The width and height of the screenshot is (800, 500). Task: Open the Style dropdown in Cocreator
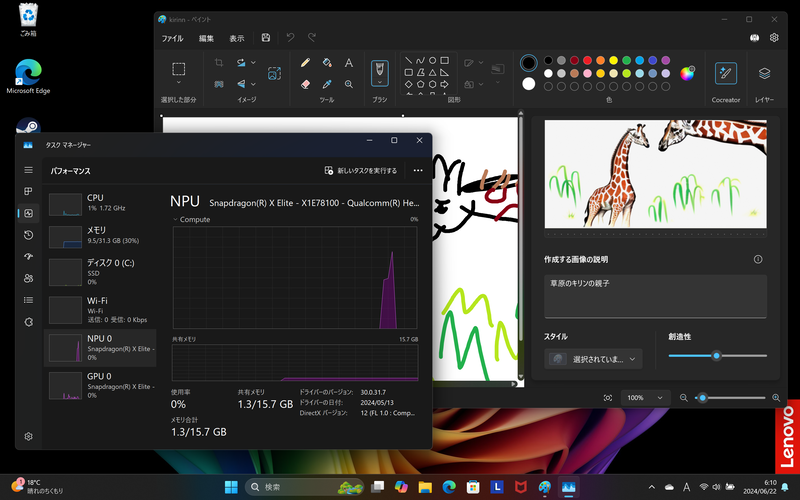click(593, 359)
